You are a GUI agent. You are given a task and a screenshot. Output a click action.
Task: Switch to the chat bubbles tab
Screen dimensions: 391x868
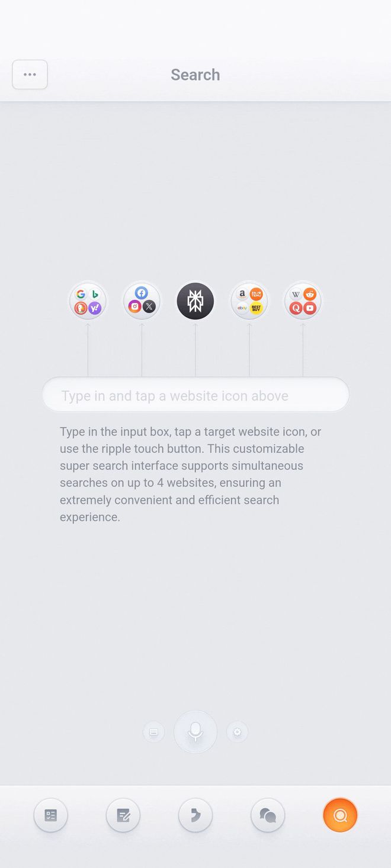(268, 815)
